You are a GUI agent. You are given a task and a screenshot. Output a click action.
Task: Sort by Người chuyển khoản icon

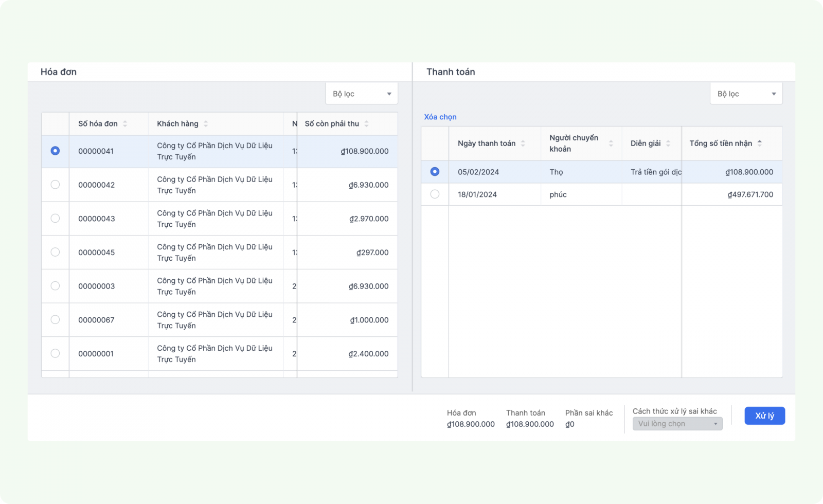coord(611,143)
